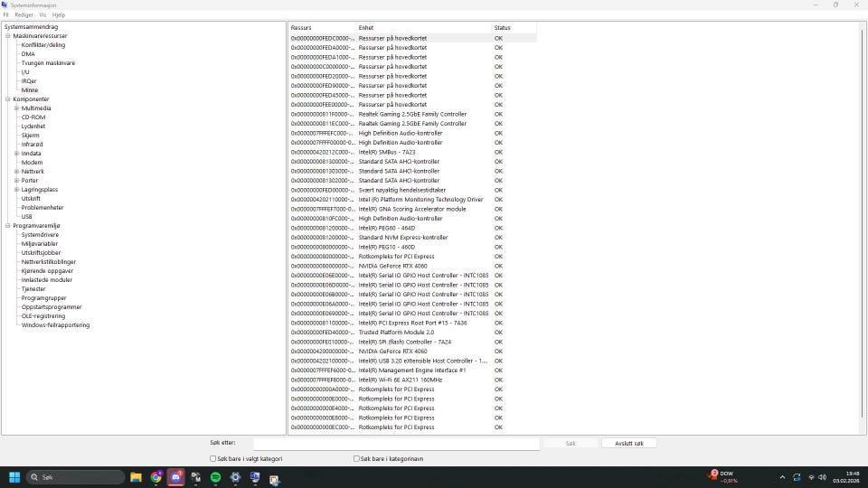Click the taskbar clock and date
Viewport: 868px width, 488px height.
click(x=847, y=477)
